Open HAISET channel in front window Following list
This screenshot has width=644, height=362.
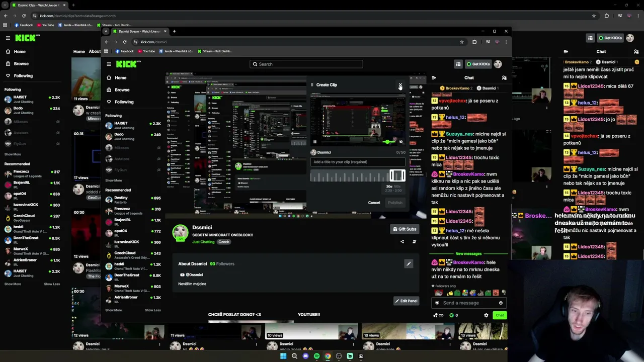pos(133,125)
